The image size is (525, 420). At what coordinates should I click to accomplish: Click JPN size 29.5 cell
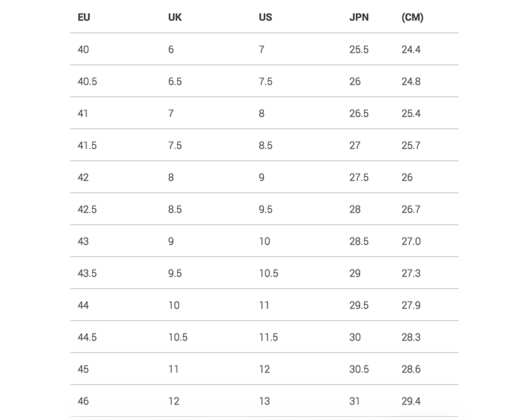pos(359,305)
